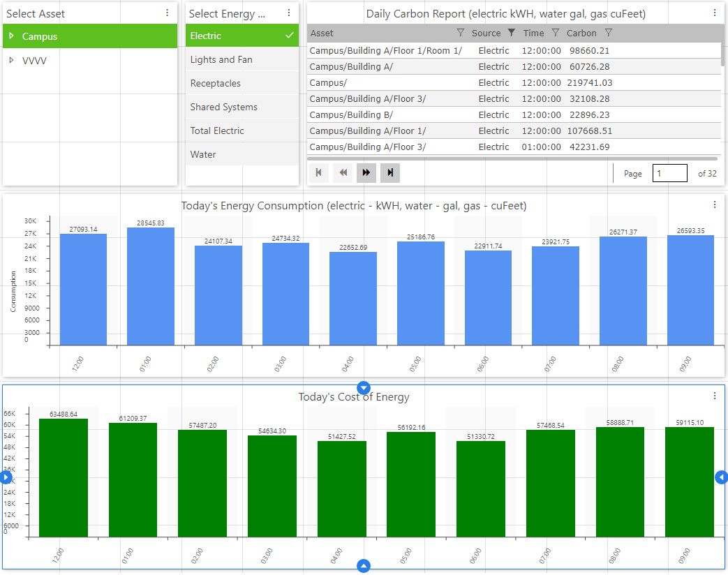Click the carbon report horizontal scrollbar
728x575 pixels.
click(512, 158)
